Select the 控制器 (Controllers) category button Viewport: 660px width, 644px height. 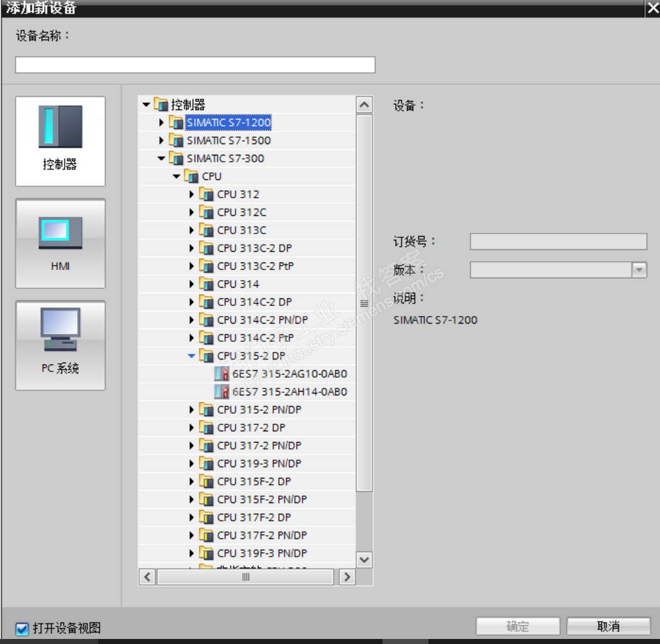point(60,141)
